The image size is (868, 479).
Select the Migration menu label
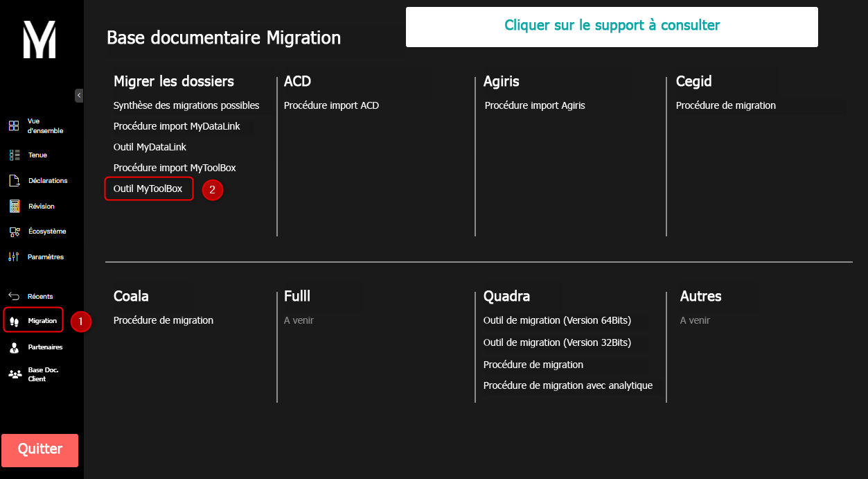pyautogui.click(x=42, y=321)
